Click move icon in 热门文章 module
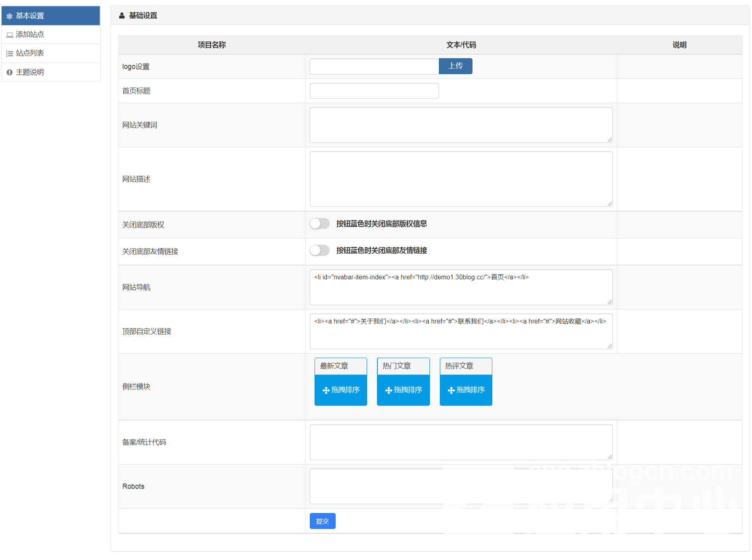Screen dimensions: 752x560 (389, 390)
